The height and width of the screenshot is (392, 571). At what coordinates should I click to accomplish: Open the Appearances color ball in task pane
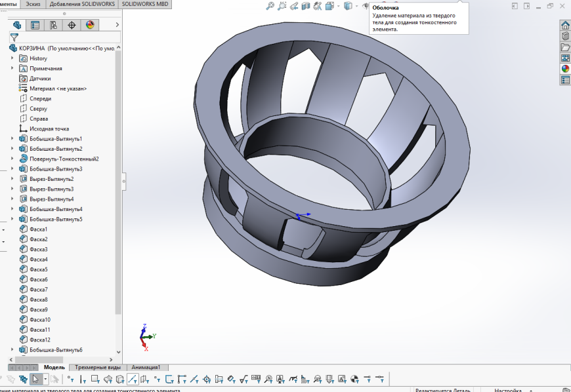565,69
